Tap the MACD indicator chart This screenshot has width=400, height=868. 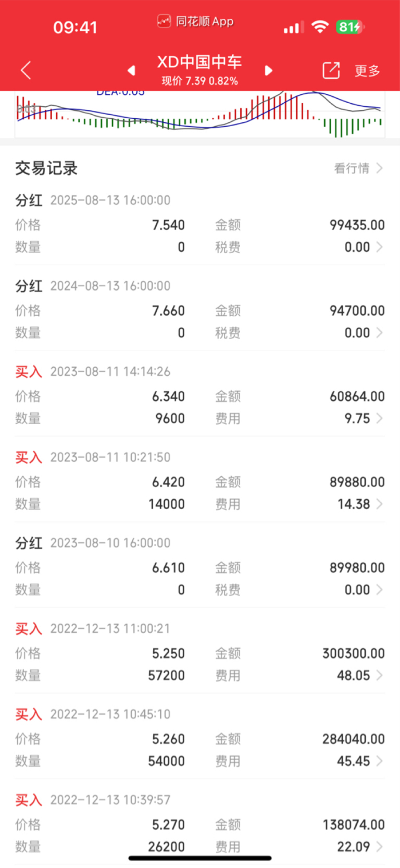coord(200,114)
